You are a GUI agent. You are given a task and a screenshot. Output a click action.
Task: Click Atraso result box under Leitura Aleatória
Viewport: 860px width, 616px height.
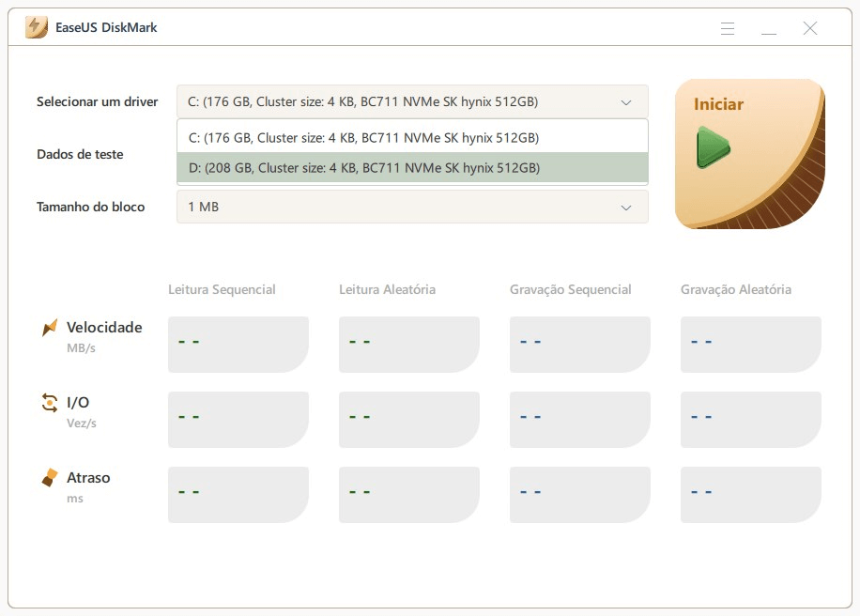pyautogui.click(x=409, y=495)
